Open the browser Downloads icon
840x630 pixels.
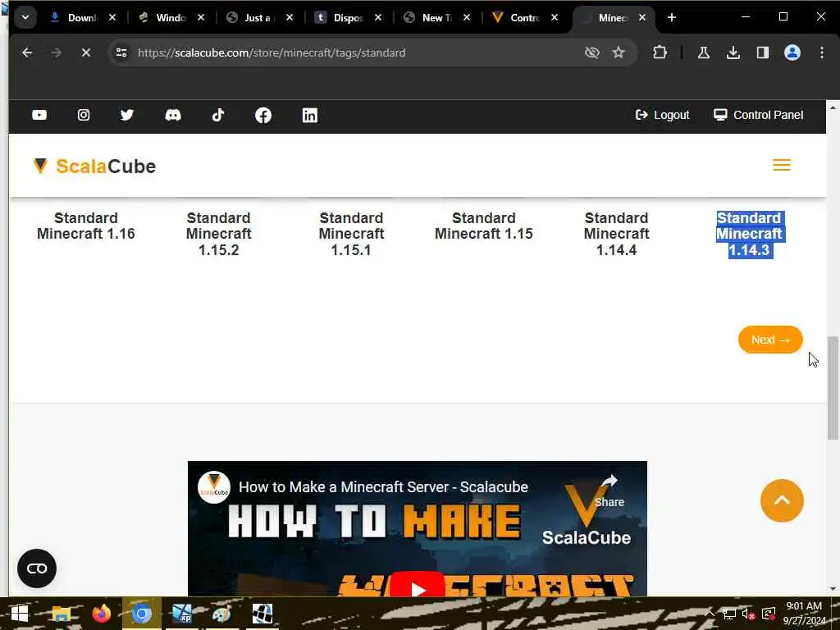733,52
